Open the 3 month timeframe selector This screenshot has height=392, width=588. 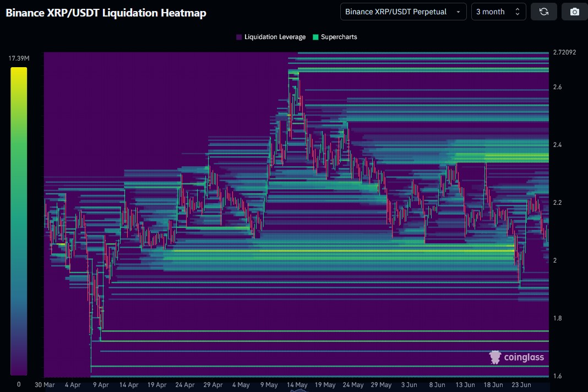[498, 12]
